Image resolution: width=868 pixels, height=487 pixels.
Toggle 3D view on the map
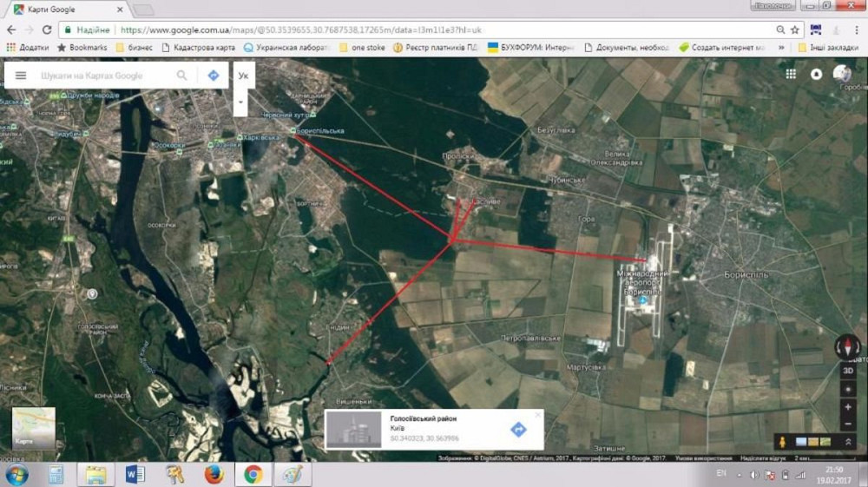tap(848, 370)
